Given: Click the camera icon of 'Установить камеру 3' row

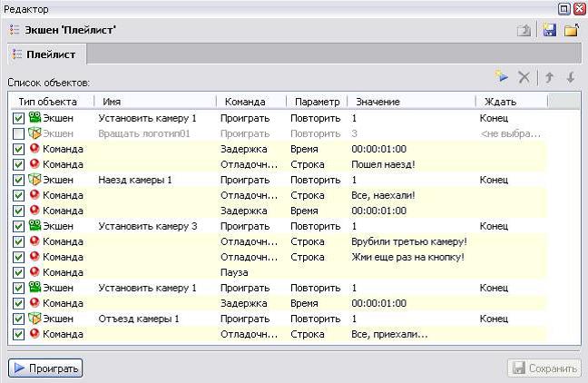Looking at the screenshot, I should (x=34, y=225).
